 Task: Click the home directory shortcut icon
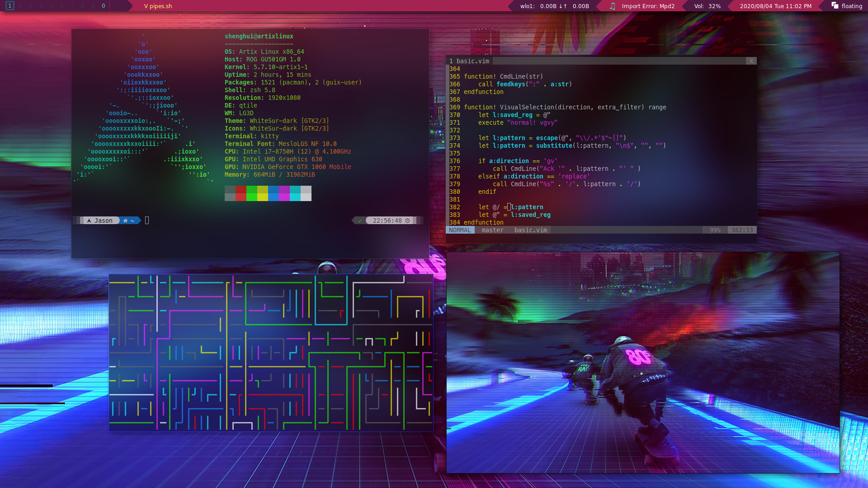click(x=126, y=221)
